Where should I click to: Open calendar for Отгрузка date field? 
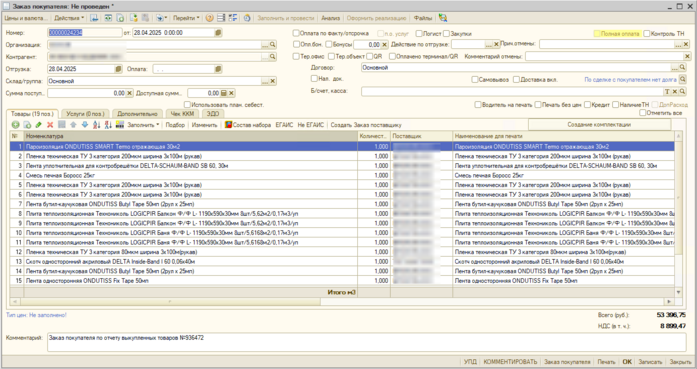(x=118, y=69)
